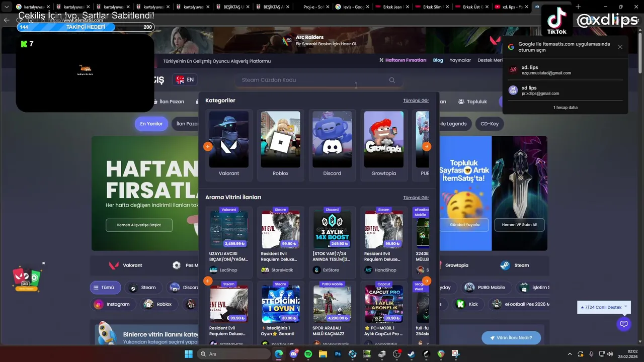Click the Windows Start button
The height and width of the screenshot is (362, 644).
click(x=189, y=354)
